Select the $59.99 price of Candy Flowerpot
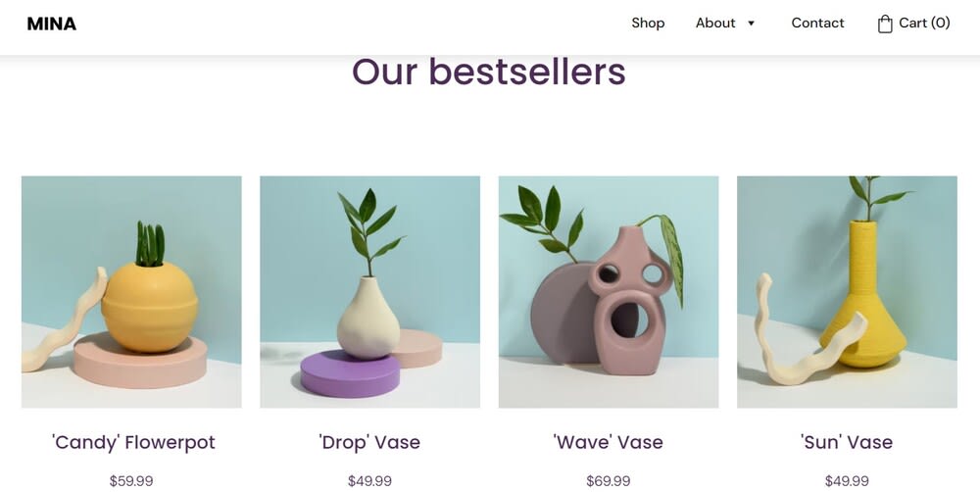 [x=131, y=481]
